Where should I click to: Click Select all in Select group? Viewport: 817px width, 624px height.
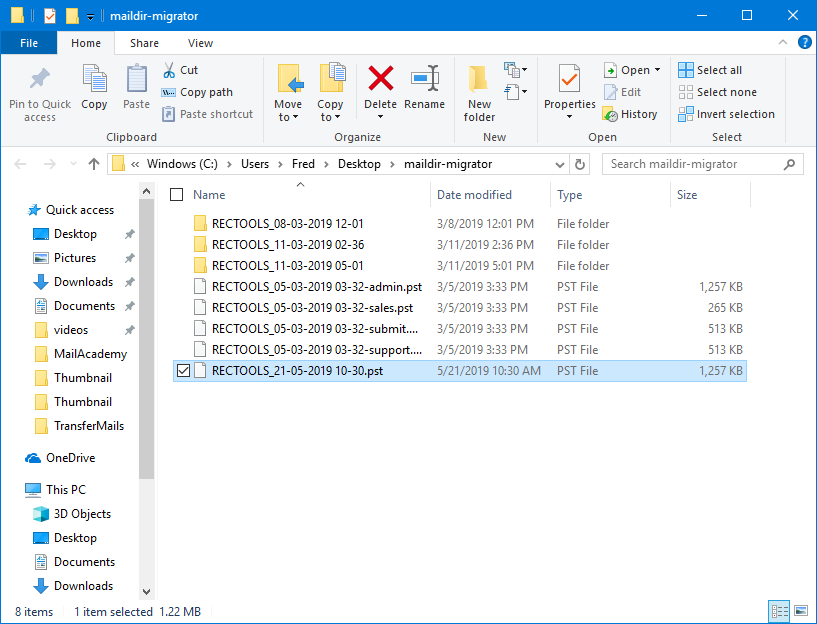[710, 70]
